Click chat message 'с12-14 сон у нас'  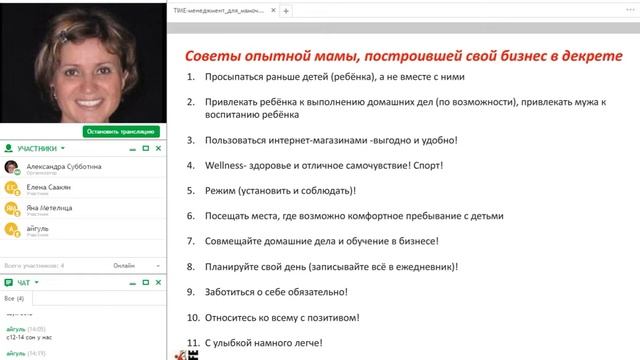[x=29, y=338]
